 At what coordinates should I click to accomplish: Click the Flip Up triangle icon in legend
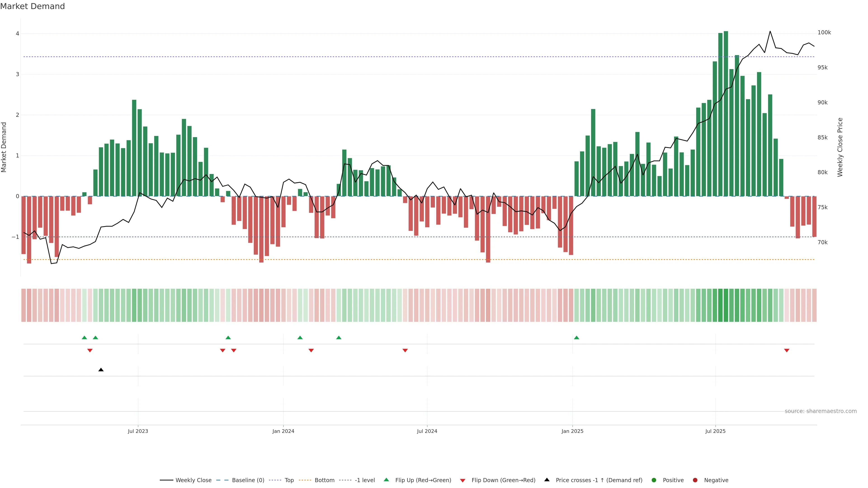tap(386, 480)
